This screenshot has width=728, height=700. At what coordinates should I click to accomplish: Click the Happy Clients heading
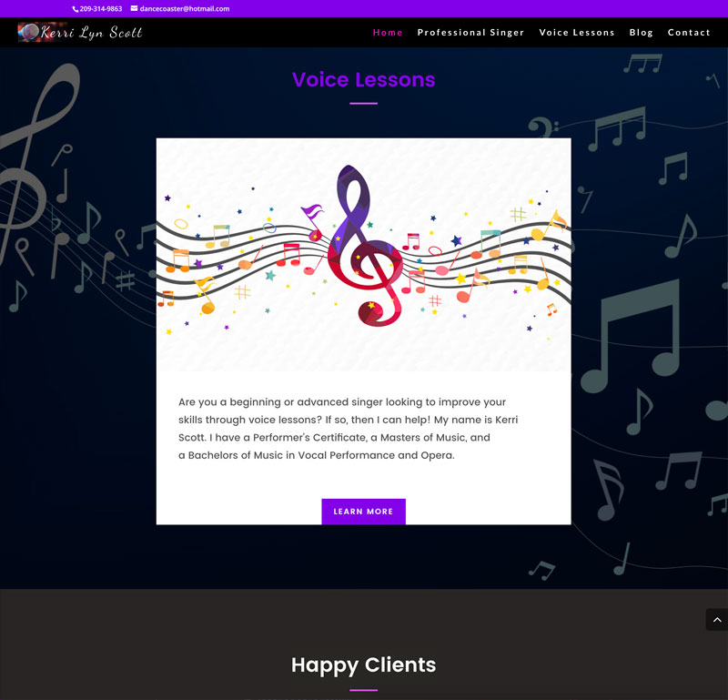click(363, 664)
